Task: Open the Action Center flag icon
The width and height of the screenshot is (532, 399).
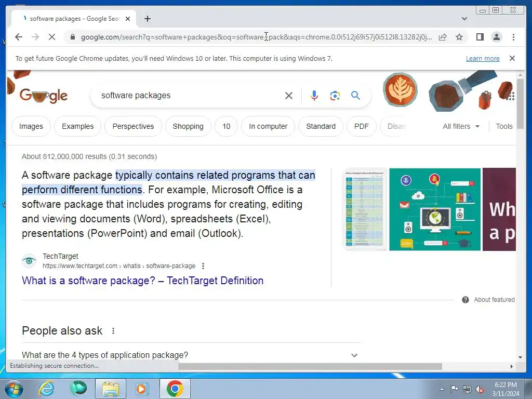Action: [x=454, y=389]
